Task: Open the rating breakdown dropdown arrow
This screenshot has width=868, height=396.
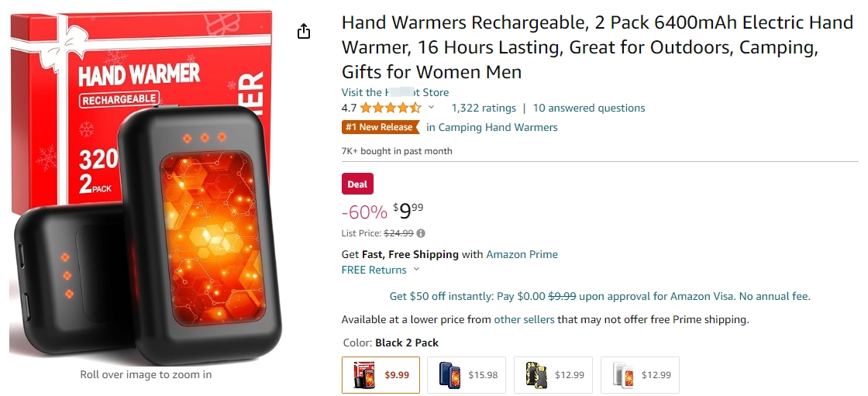Action: point(432,108)
